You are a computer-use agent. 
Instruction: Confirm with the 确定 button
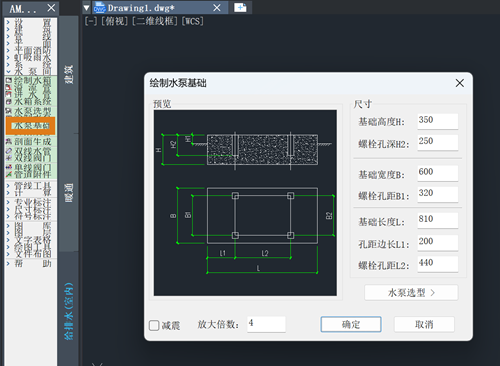click(x=351, y=324)
